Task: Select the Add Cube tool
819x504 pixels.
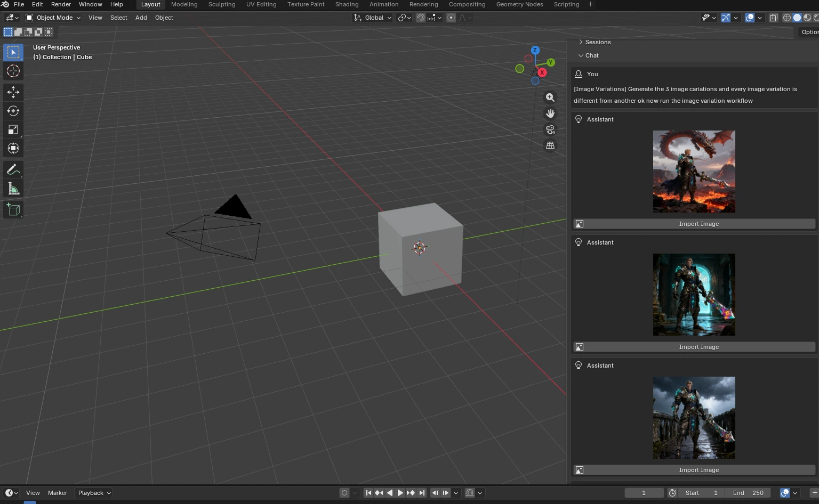Action: (13, 210)
